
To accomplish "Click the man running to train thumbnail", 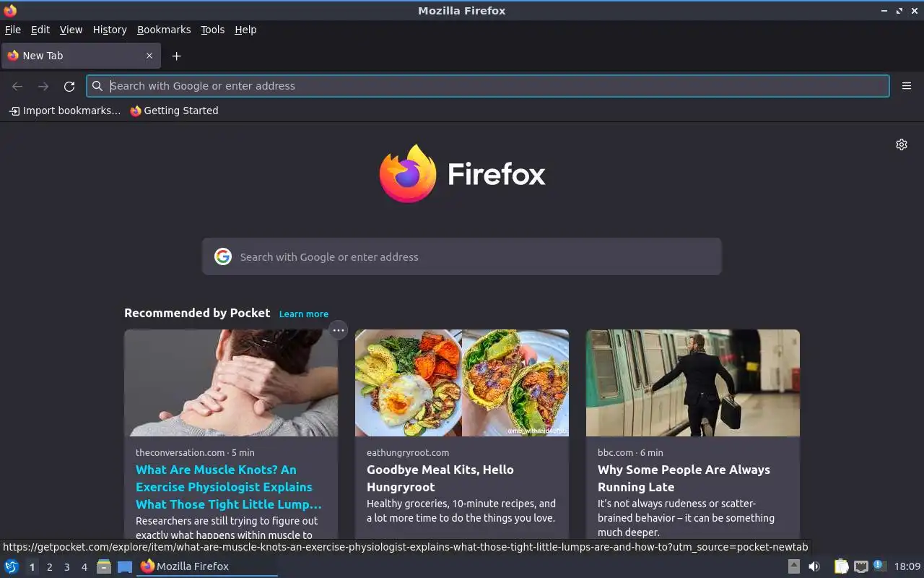I will click(x=693, y=383).
